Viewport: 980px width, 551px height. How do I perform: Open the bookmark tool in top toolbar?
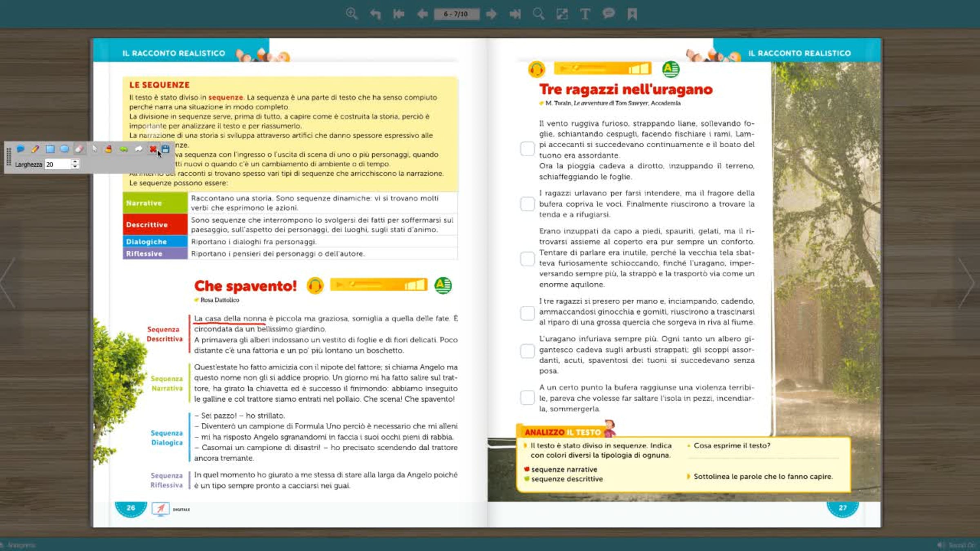[x=632, y=14]
